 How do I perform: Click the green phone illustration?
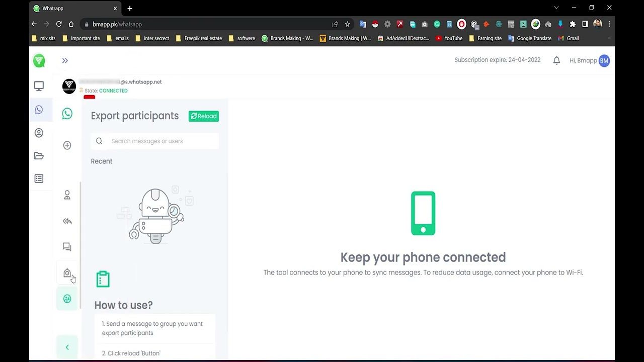[423, 213]
